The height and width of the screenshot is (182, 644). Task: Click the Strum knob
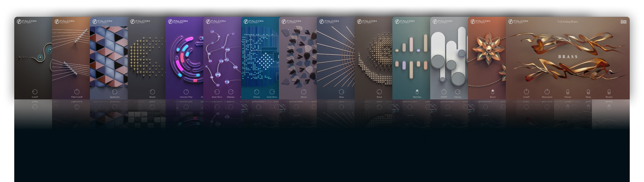[x=304, y=92]
